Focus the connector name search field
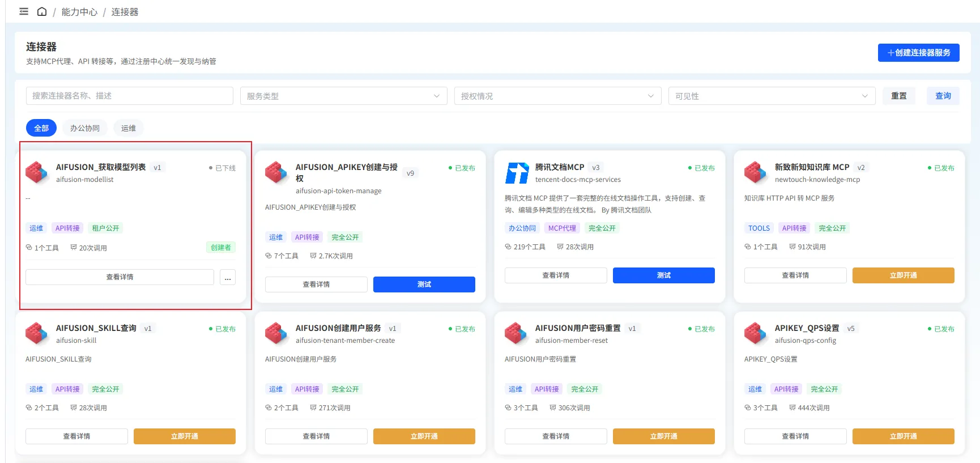Image resolution: width=980 pixels, height=463 pixels. 130,96
